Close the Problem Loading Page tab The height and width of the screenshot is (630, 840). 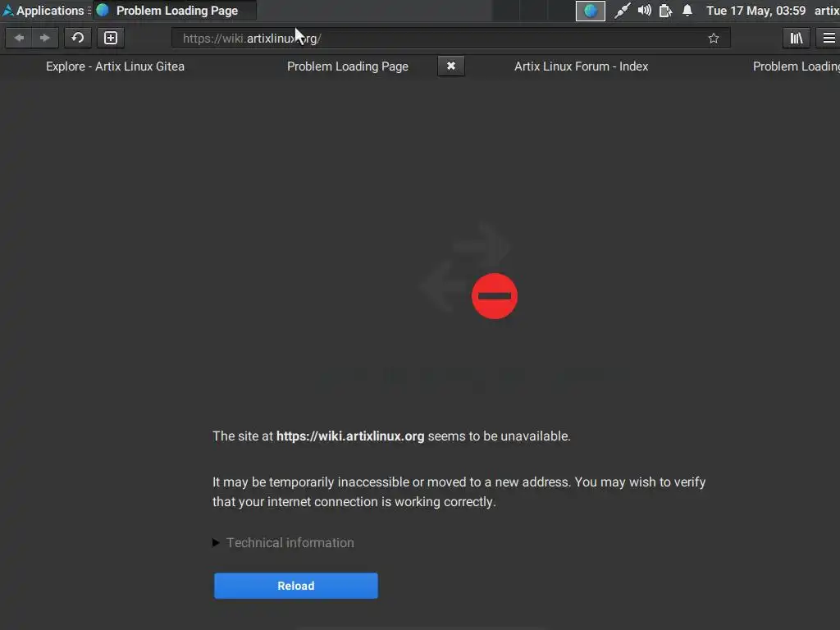click(451, 66)
